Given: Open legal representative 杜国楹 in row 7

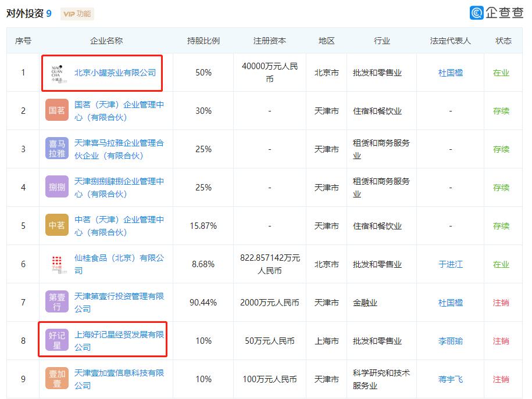Looking at the screenshot, I should click(x=450, y=303).
